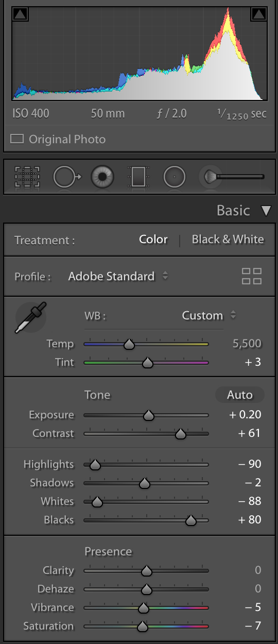Switch treatment to Black & White
This screenshot has width=278, height=644.
(x=228, y=240)
